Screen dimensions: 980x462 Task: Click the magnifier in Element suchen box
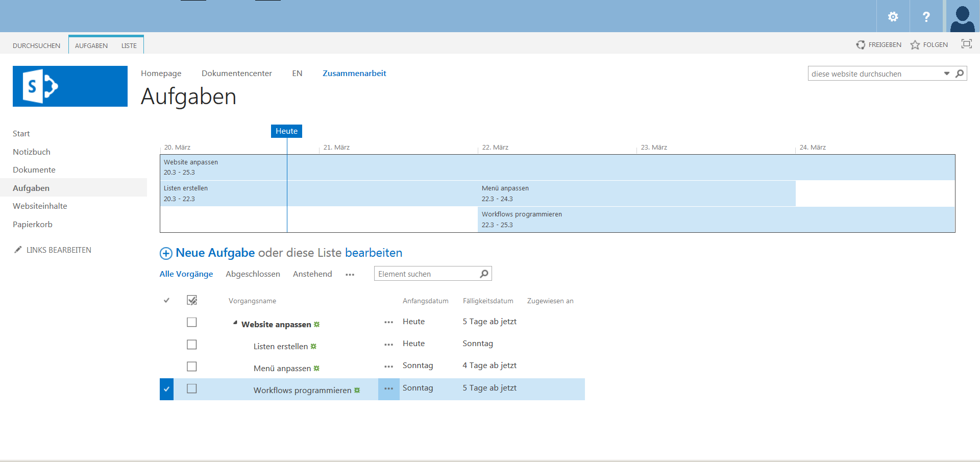(484, 274)
